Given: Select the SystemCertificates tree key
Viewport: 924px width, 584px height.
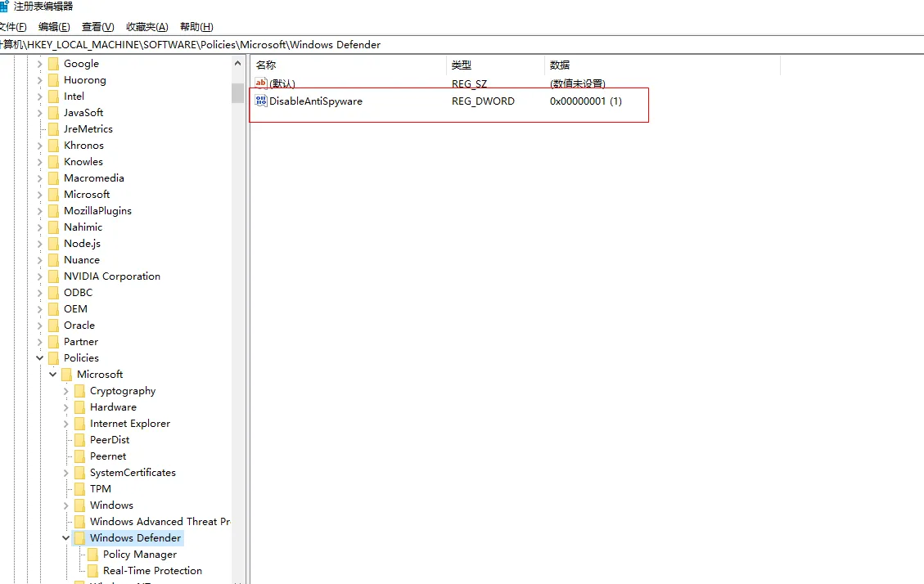Looking at the screenshot, I should [x=133, y=473].
